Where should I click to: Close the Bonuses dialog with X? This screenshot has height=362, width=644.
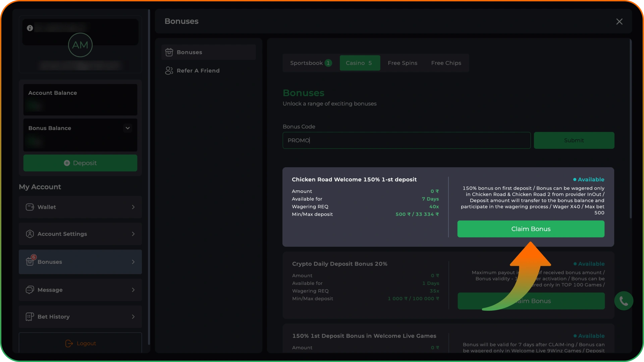(x=619, y=21)
